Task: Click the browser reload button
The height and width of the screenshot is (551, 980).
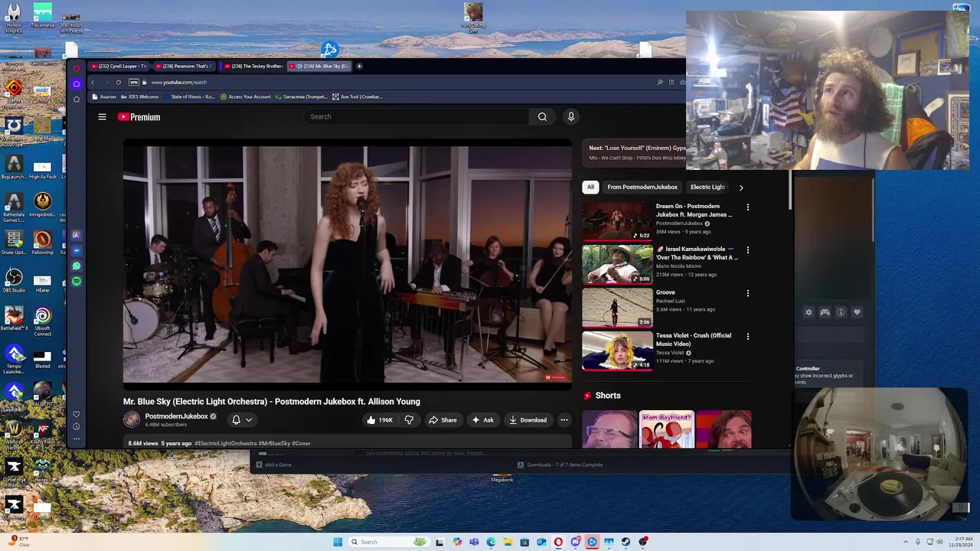Action: point(119,82)
